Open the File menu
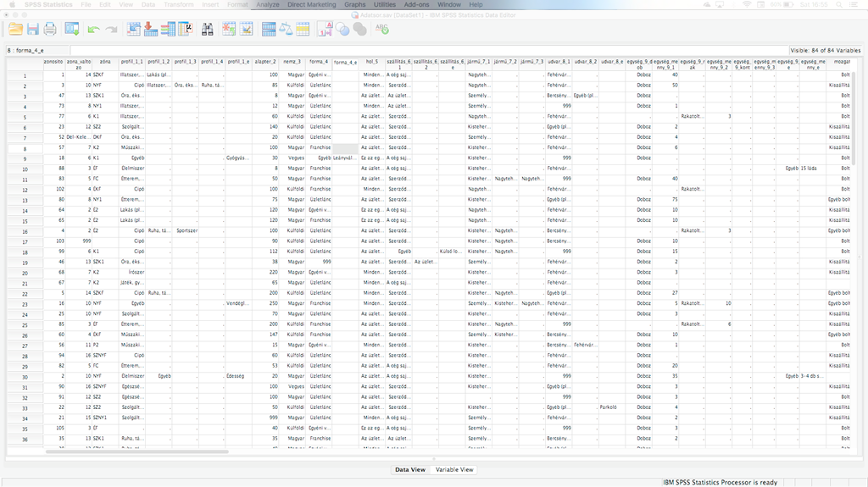This screenshot has height=487, width=868. 86,4
